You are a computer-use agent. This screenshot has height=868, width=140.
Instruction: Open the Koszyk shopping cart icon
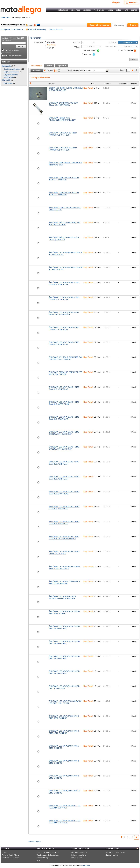pyautogui.click(x=127, y=2)
